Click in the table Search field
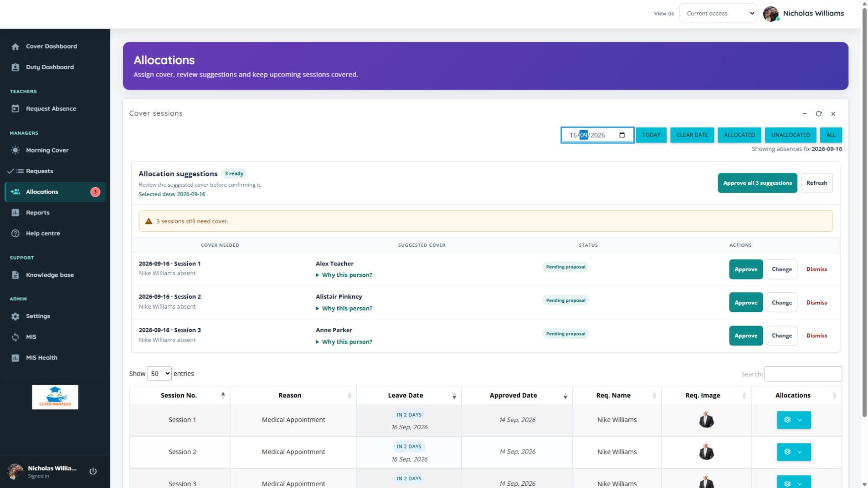The width and height of the screenshot is (868, 488). [802, 374]
